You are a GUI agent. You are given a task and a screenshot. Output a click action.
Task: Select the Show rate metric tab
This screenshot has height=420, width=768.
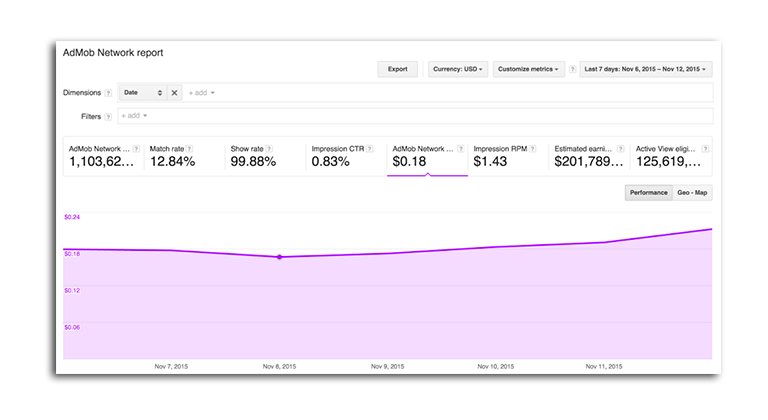(265, 157)
